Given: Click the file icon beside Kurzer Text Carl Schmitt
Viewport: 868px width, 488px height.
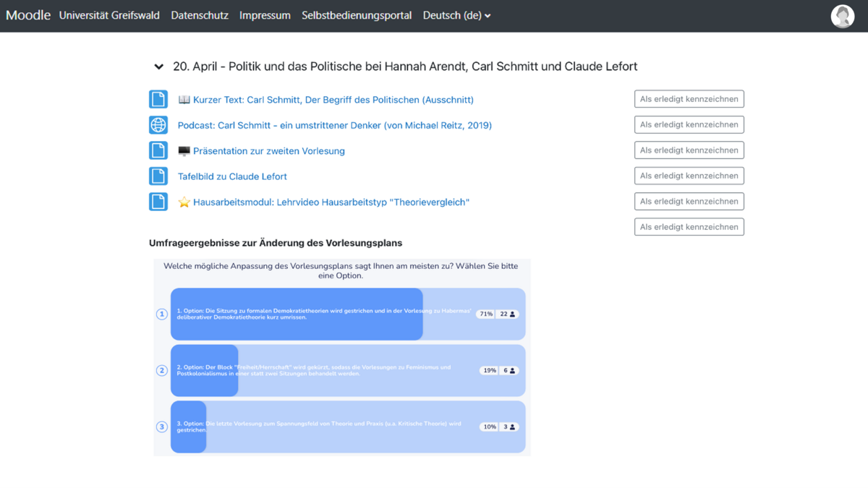Looking at the screenshot, I should coord(158,99).
